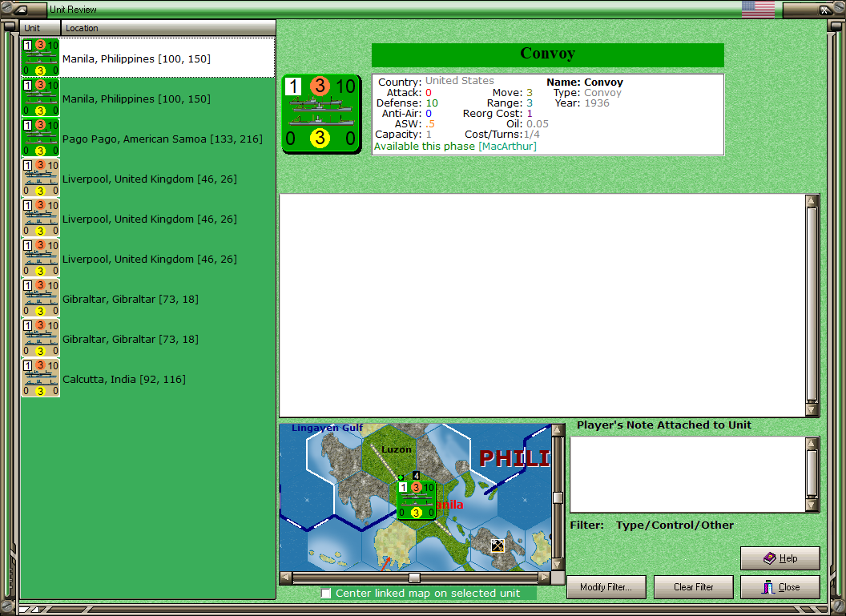Click the Modify Filter... button
The width and height of the screenshot is (846, 616).
tap(606, 587)
